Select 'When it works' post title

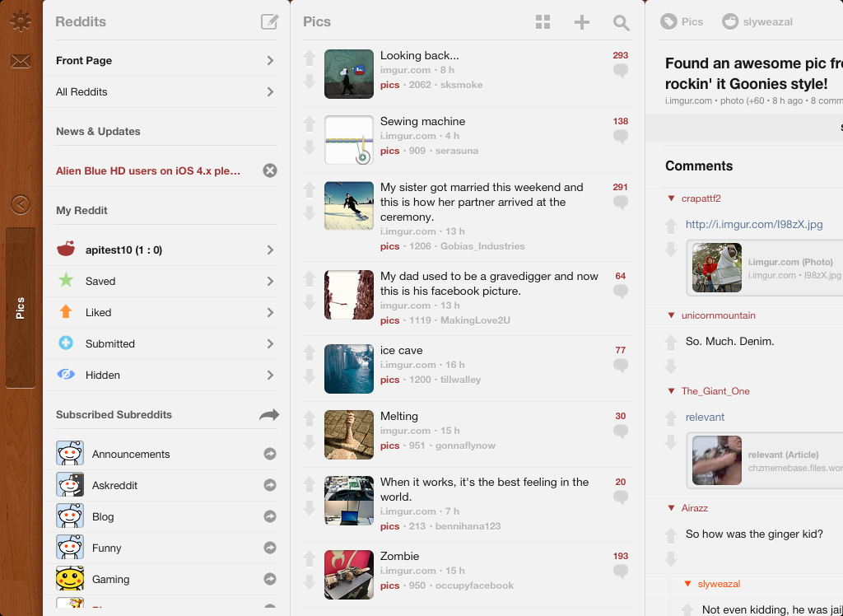(x=484, y=489)
